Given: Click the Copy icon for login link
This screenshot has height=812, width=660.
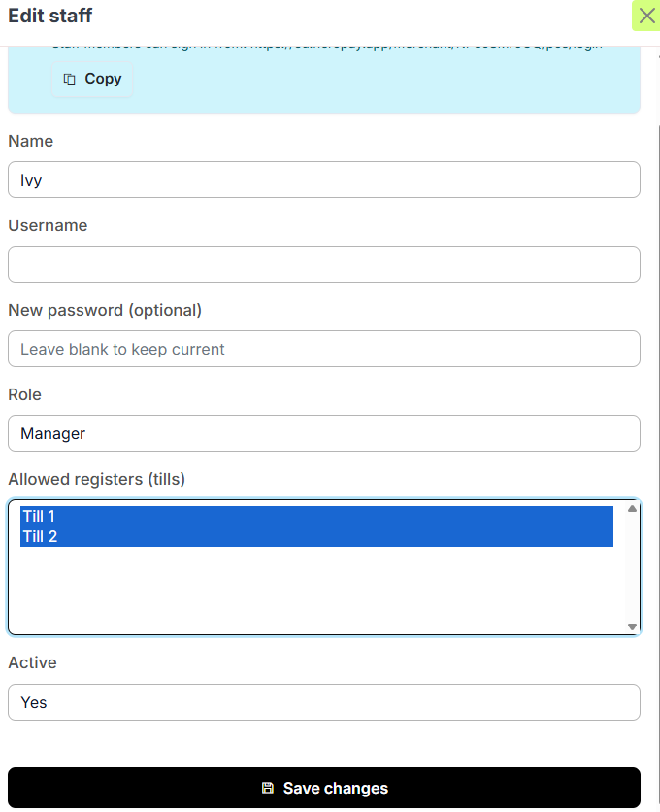Looking at the screenshot, I should click(x=70, y=80).
